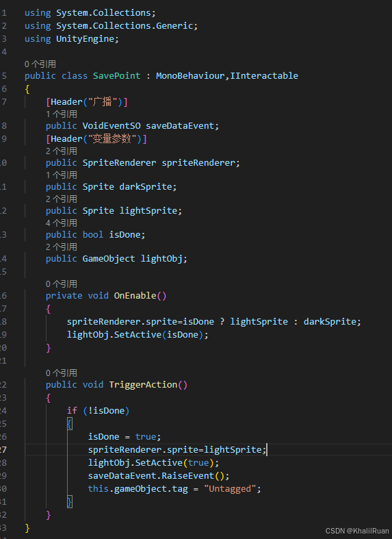Click 'true' in 'isDone = true;'

coord(146,437)
